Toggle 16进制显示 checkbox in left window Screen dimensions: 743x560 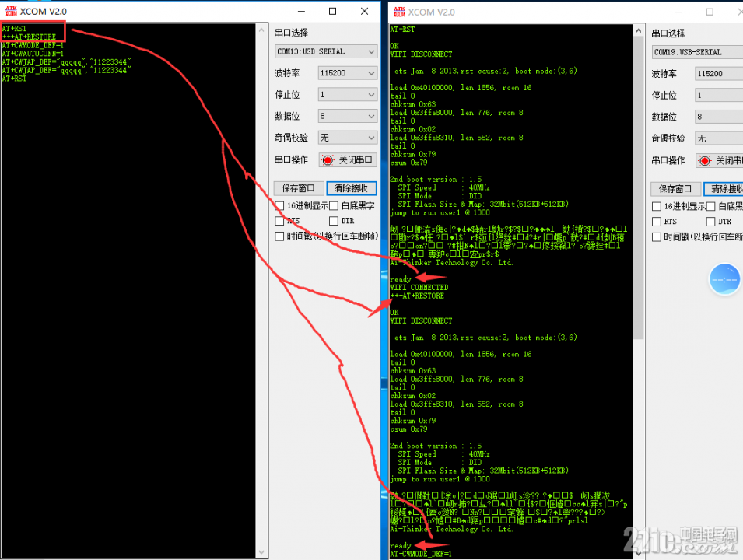click(x=279, y=205)
